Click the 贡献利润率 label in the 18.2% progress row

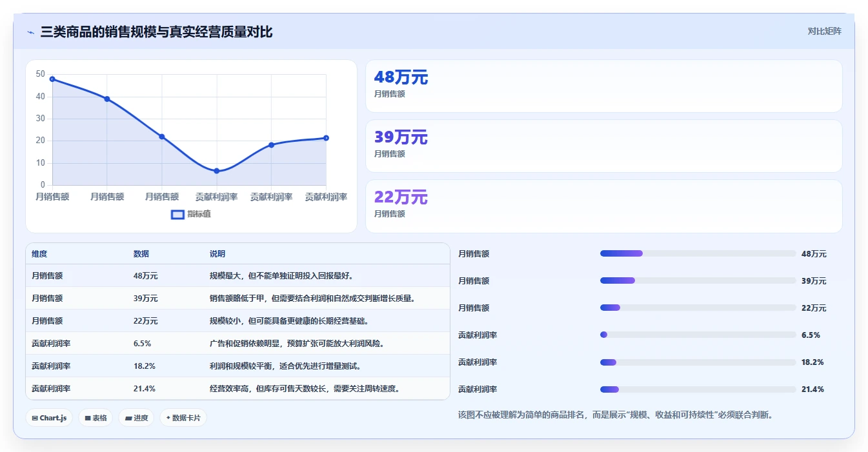coord(478,362)
